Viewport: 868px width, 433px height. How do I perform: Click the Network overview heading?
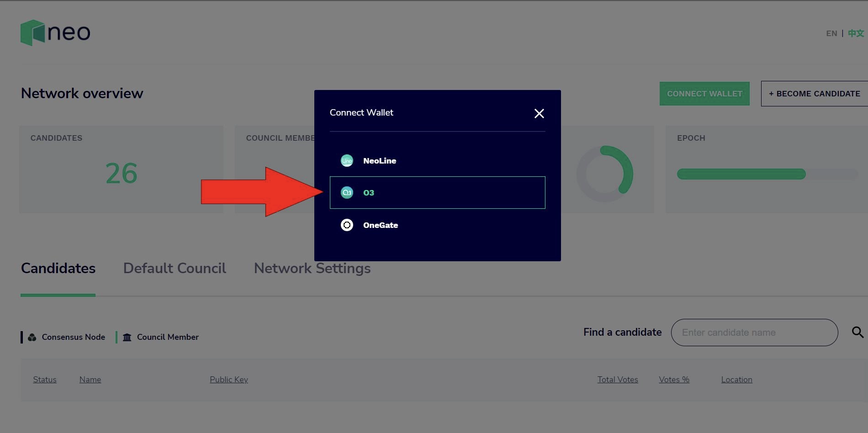82,93
